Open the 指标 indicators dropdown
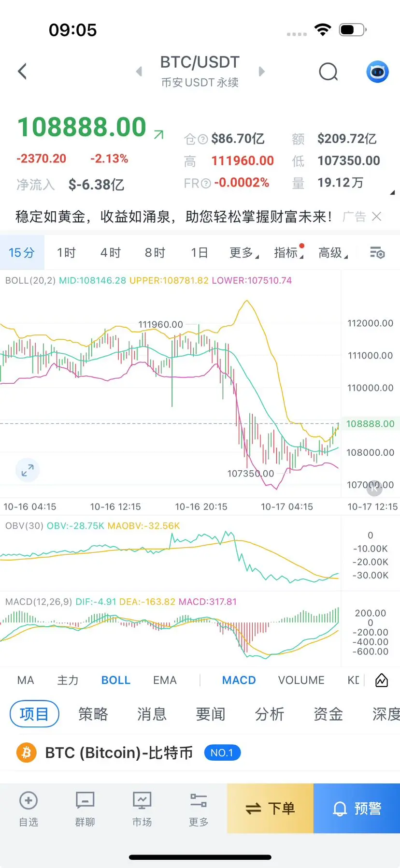This screenshot has width=400, height=868. pyautogui.click(x=289, y=252)
